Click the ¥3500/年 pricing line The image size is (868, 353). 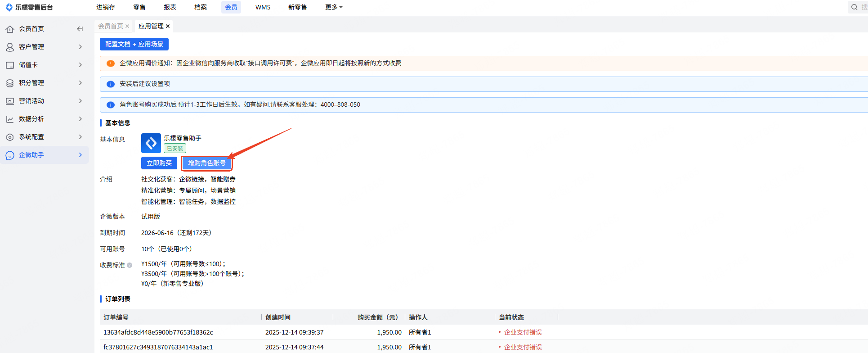(192, 274)
